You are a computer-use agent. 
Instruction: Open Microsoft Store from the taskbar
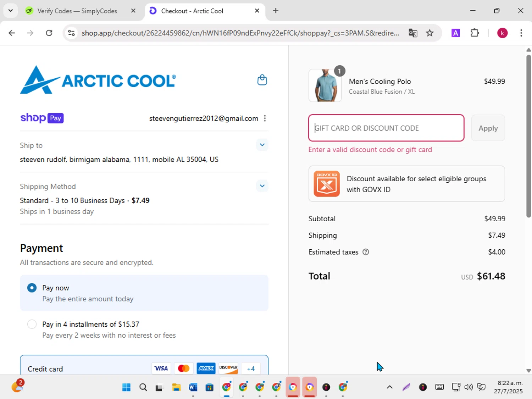point(210,387)
